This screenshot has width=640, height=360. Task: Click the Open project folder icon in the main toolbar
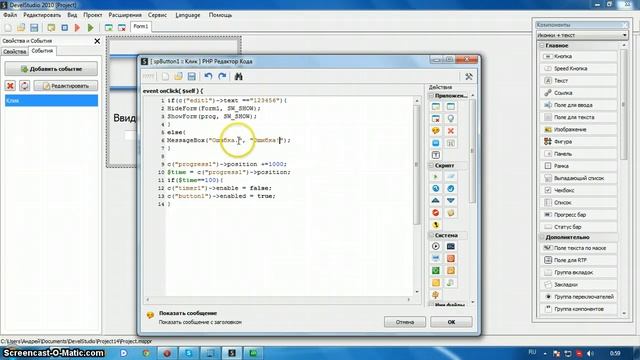(21, 27)
